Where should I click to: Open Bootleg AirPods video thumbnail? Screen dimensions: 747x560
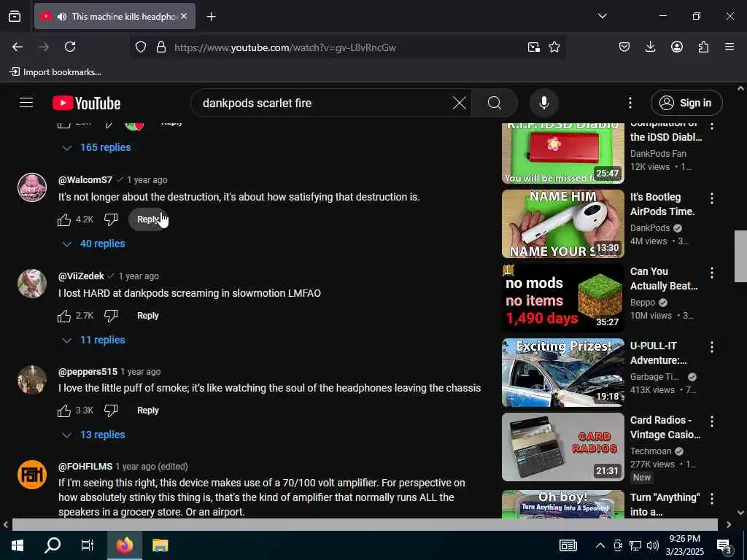(x=562, y=224)
